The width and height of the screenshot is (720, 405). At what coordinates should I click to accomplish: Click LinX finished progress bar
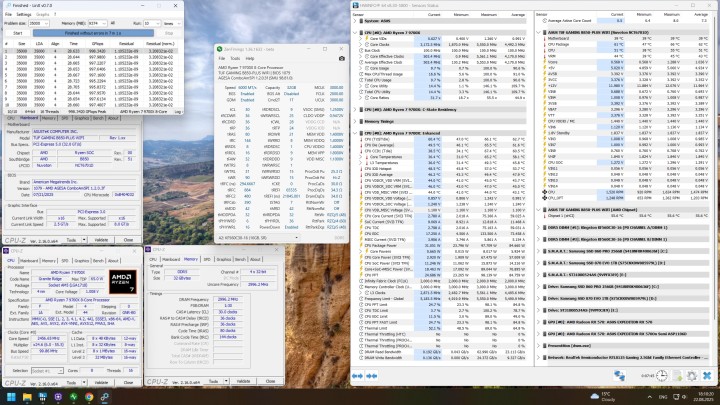click(x=93, y=33)
